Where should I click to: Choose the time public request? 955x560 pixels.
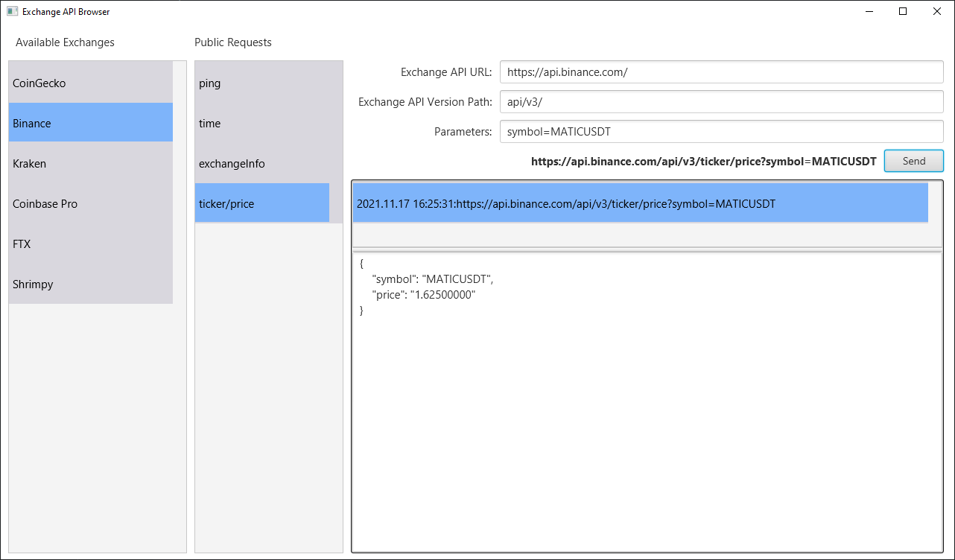point(261,124)
